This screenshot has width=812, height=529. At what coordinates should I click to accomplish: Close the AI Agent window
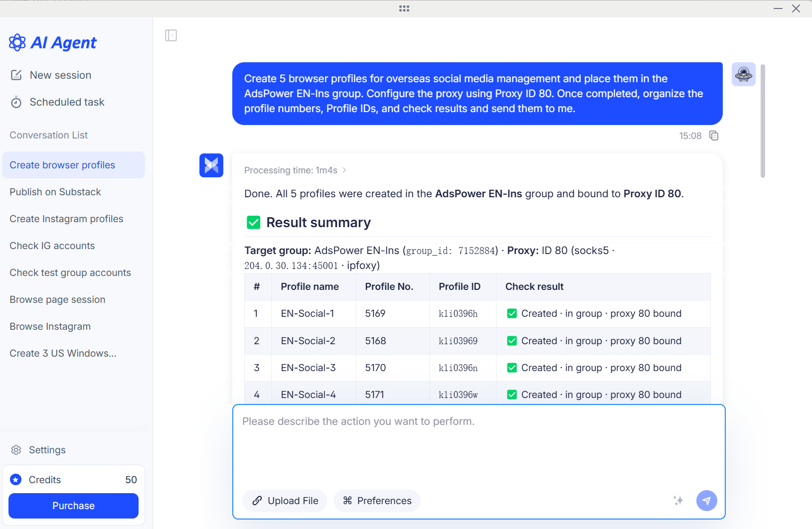[x=796, y=8]
